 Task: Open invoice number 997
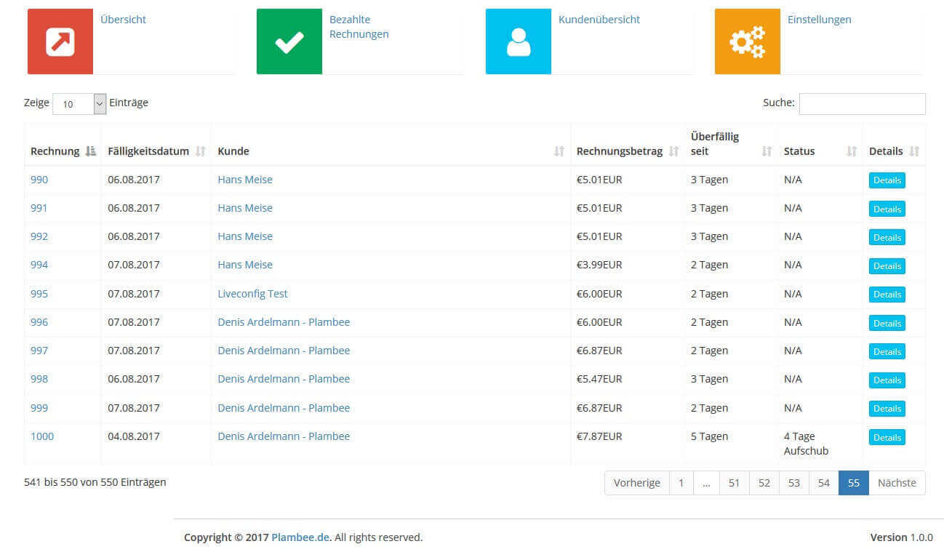click(x=39, y=351)
